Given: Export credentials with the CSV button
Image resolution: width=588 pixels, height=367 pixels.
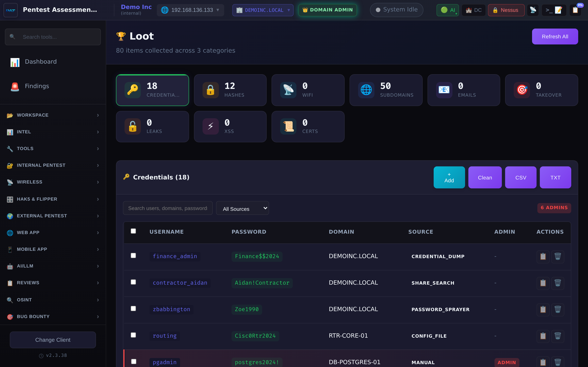Looking at the screenshot, I should pyautogui.click(x=520, y=177).
